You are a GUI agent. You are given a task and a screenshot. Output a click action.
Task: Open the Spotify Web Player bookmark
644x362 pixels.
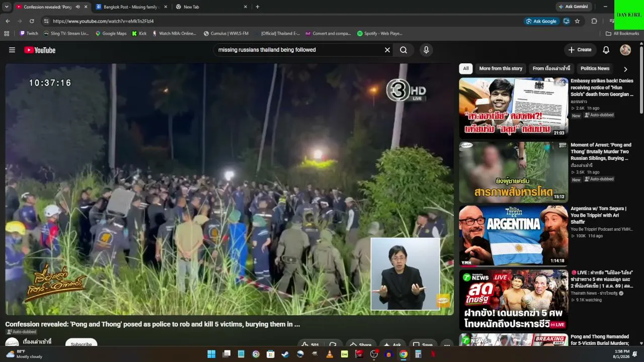click(x=380, y=34)
